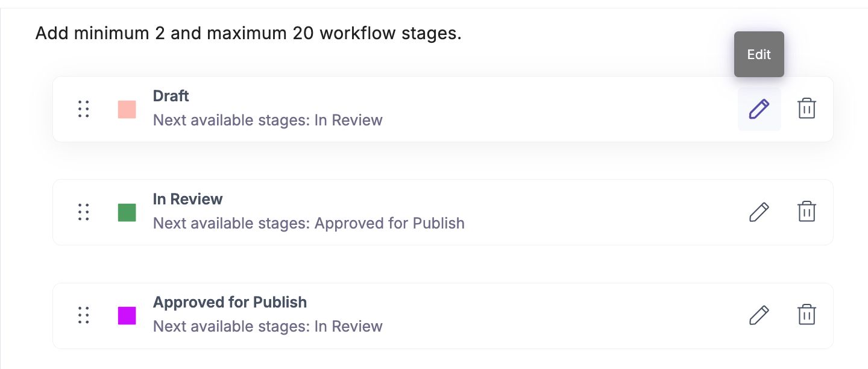Click next available stages text under Draft

pyautogui.click(x=268, y=120)
